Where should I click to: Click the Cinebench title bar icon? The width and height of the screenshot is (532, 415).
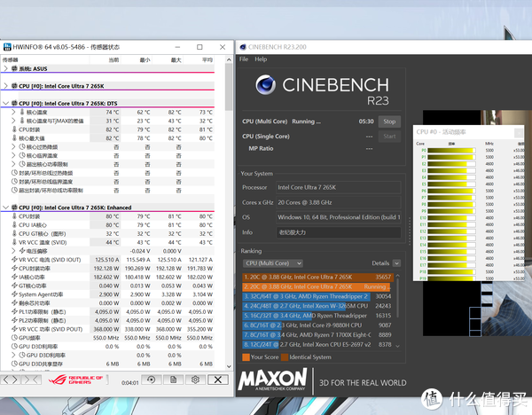tap(243, 47)
